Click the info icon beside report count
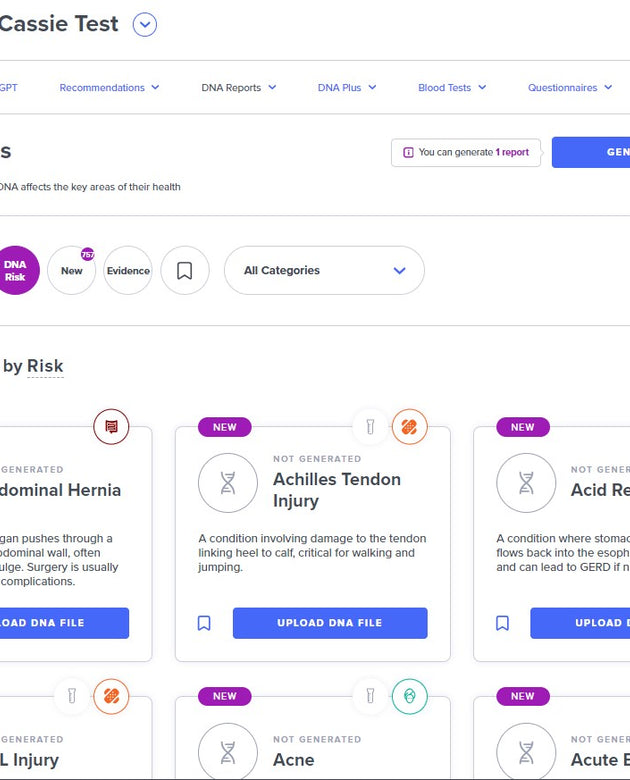Screen dimensions: 630x780 point(408,153)
